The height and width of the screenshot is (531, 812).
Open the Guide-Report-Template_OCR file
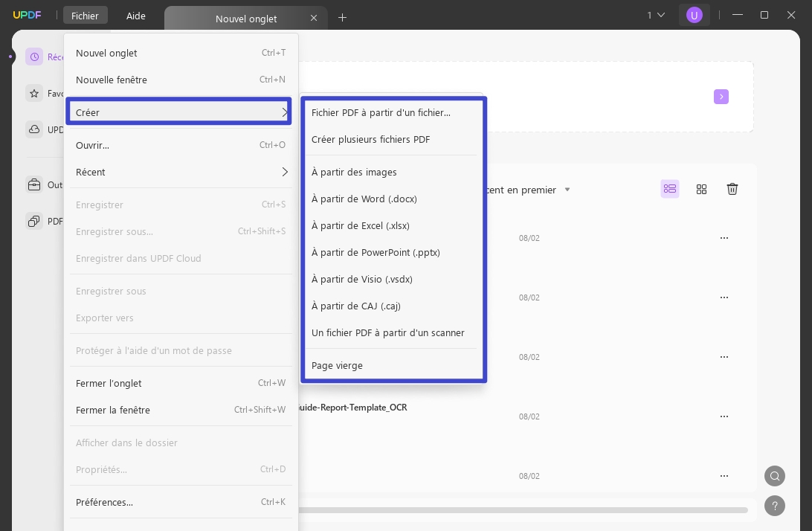pos(353,408)
